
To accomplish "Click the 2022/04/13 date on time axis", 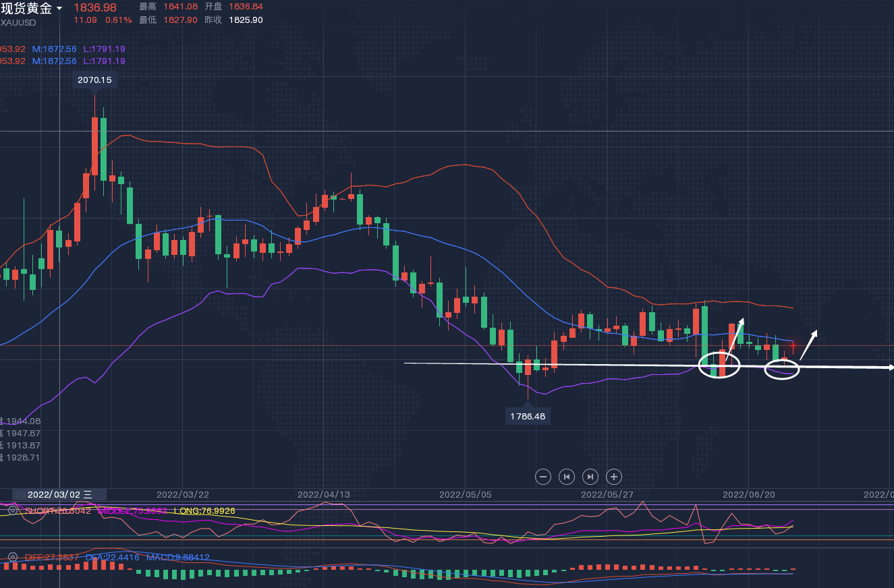I will (x=324, y=494).
